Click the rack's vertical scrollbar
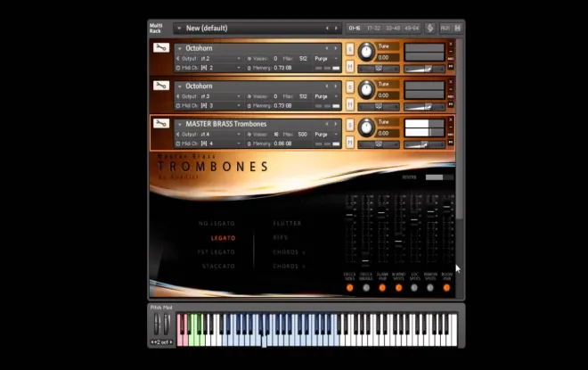The width and height of the screenshot is (588, 370). pos(460,129)
